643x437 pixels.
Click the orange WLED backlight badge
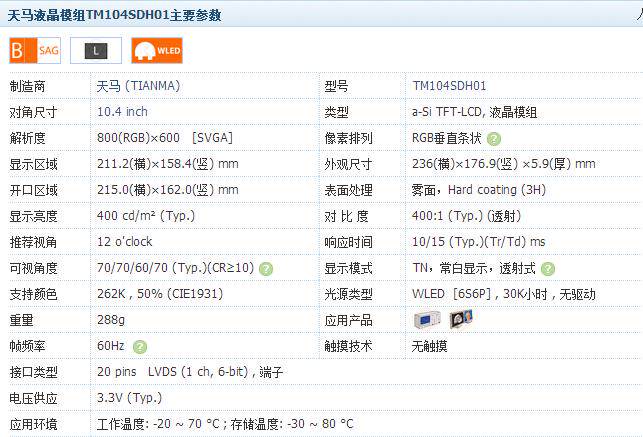[x=157, y=50]
